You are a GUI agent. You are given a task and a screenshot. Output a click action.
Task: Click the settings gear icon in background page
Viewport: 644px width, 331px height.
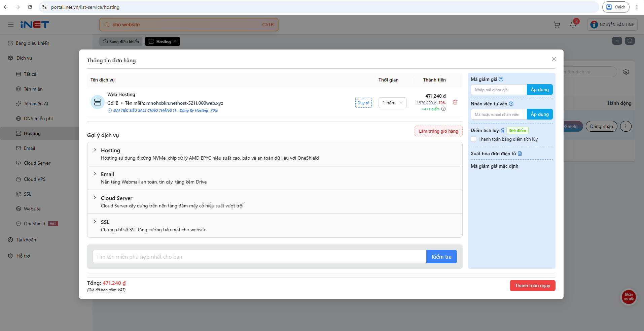click(x=626, y=72)
